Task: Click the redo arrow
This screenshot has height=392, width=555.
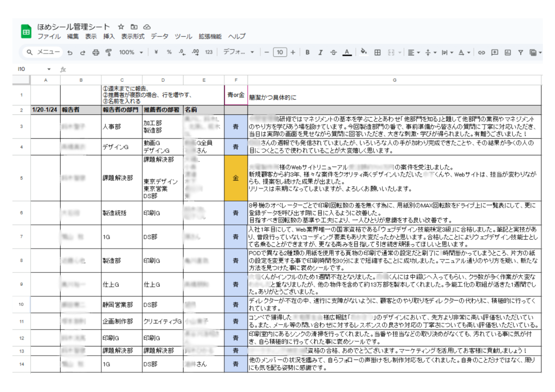Action: 82,53
